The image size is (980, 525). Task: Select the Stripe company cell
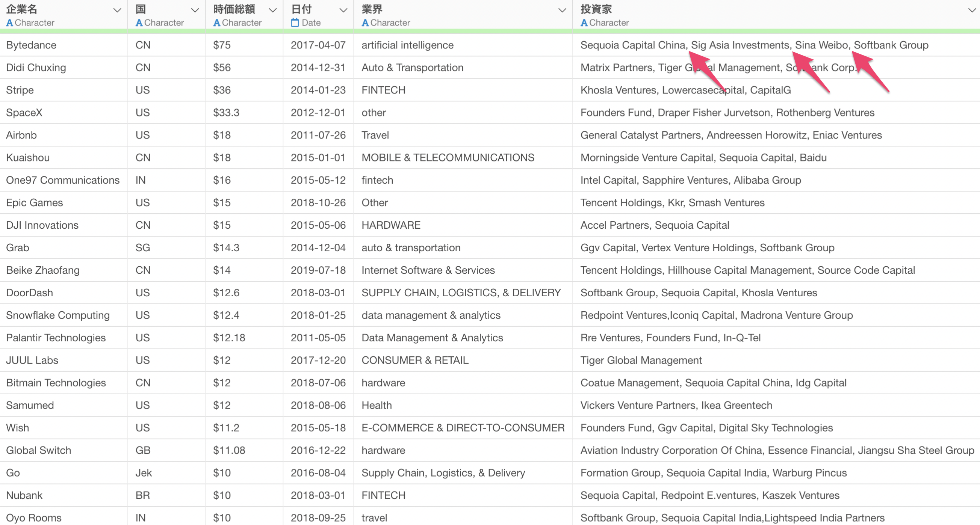(64, 90)
